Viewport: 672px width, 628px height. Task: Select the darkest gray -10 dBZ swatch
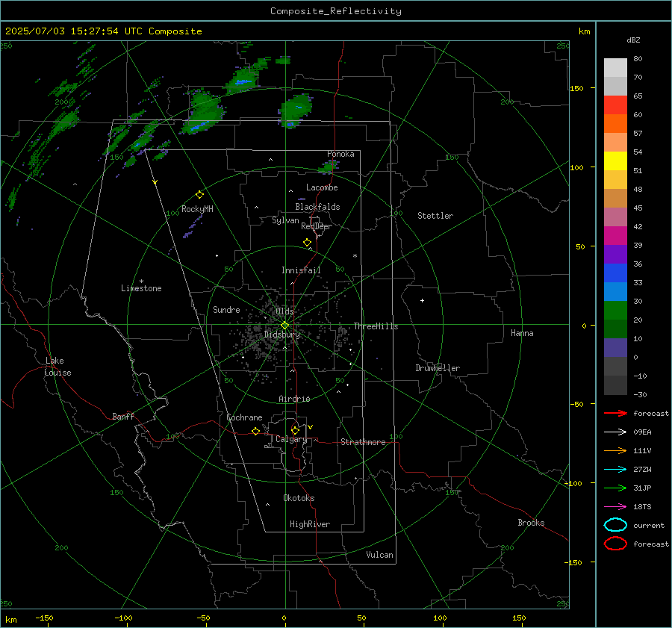(615, 385)
